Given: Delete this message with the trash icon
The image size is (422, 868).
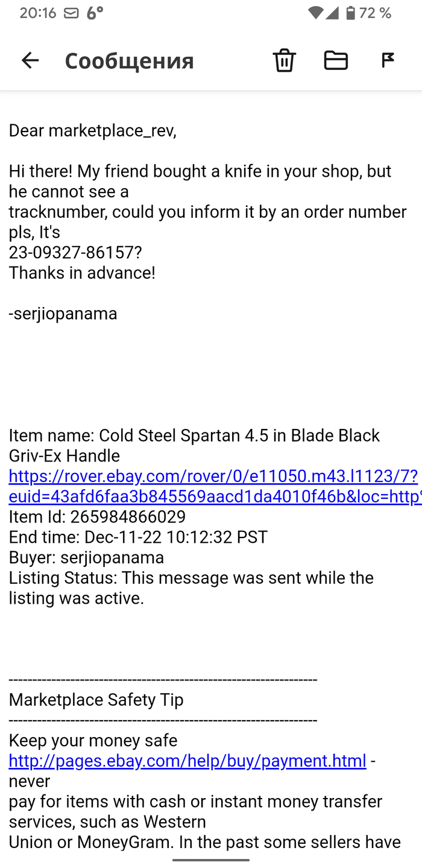Looking at the screenshot, I should click(x=284, y=60).
